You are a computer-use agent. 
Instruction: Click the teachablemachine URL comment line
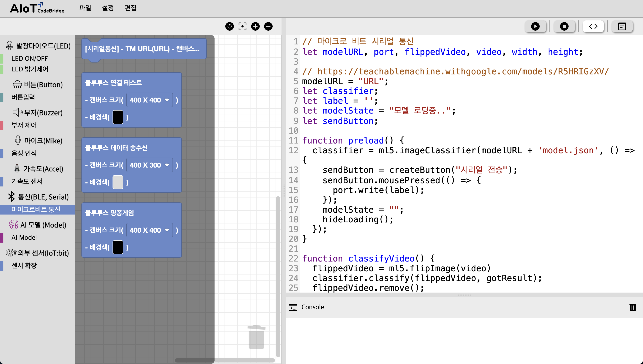click(455, 71)
